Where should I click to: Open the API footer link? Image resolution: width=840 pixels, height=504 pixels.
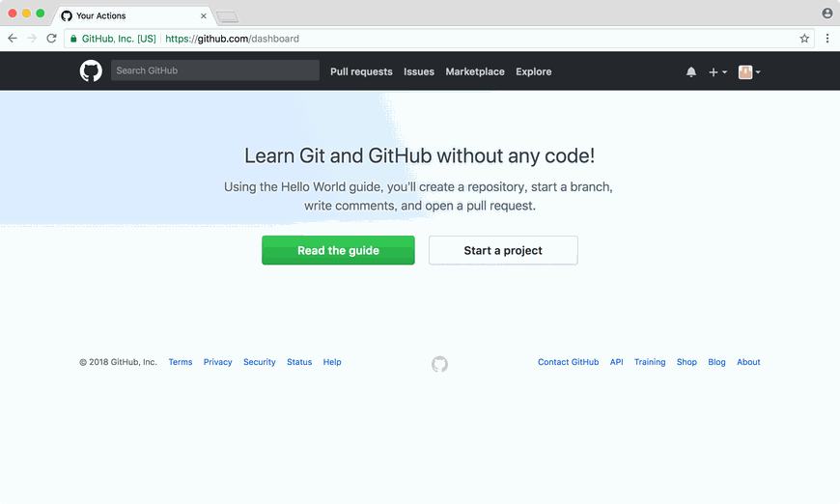[x=617, y=362]
